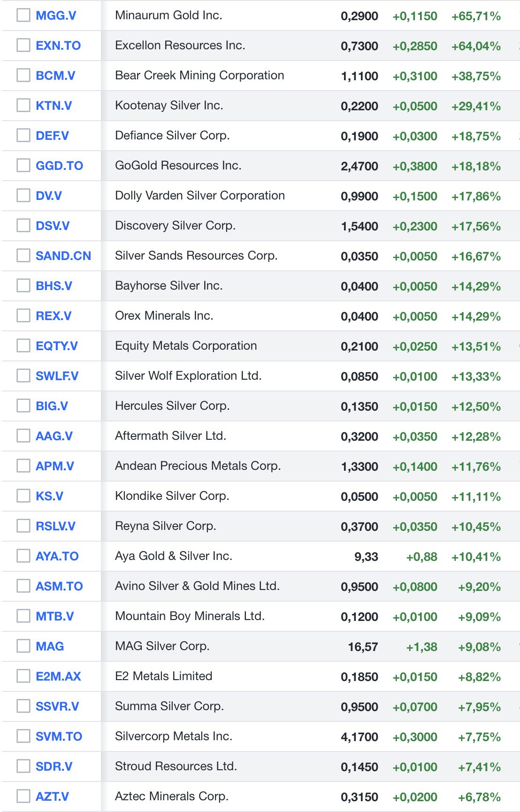Go to the DSV.V quote page

pos(53,226)
